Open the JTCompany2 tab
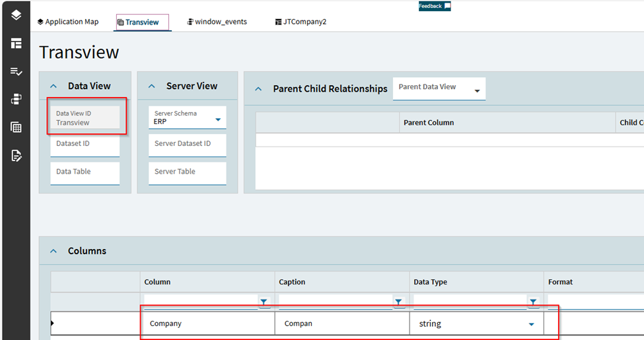Screen dimensions: 644x340 pos(301,22)
